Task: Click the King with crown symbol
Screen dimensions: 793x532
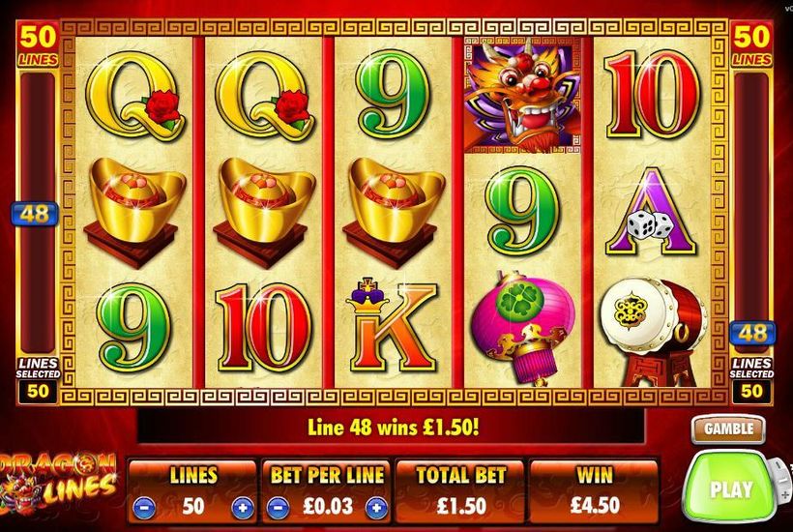Action: tap(393, 324)
